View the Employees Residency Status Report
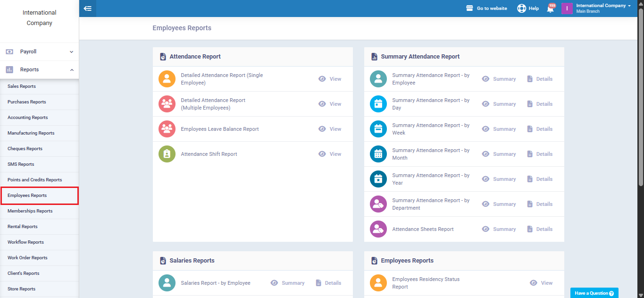The width and height of the screenshot is (644, 298). (541, 283)
